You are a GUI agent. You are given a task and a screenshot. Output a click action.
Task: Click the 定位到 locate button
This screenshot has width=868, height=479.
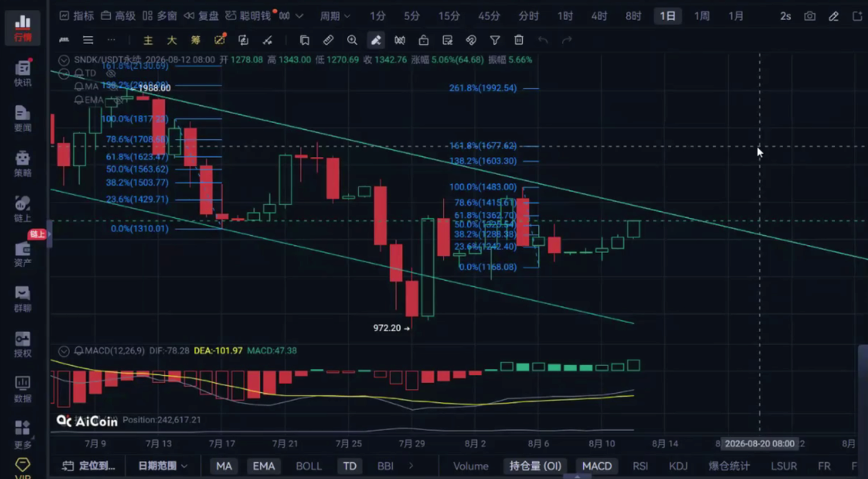click(x=89, y=466)
